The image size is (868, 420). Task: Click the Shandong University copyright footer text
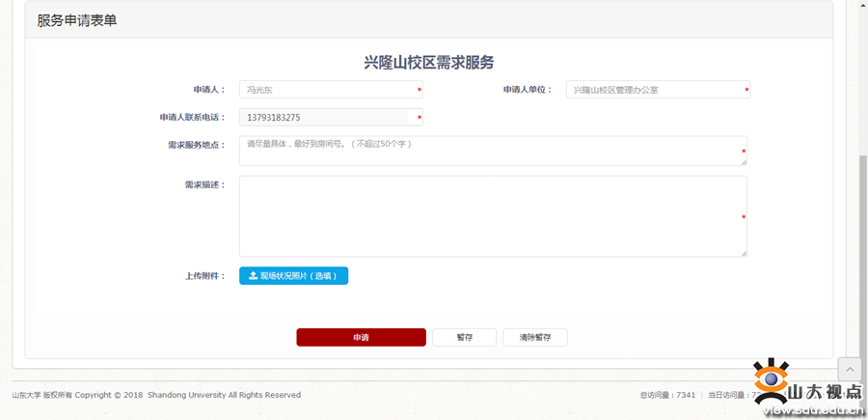point(156,395)
